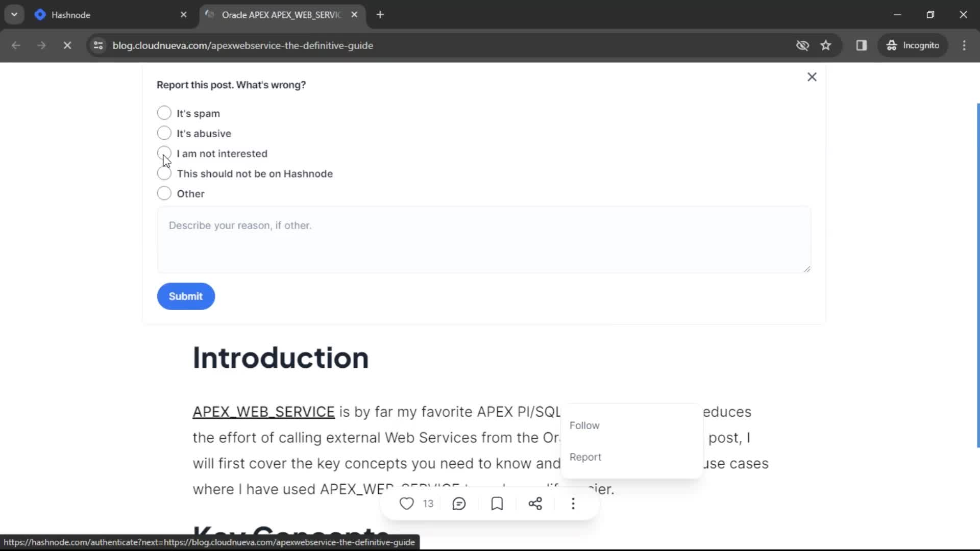This screenshot has width=980, height=551.
Task: Click the heart/like icon
Action: [406, 503]
